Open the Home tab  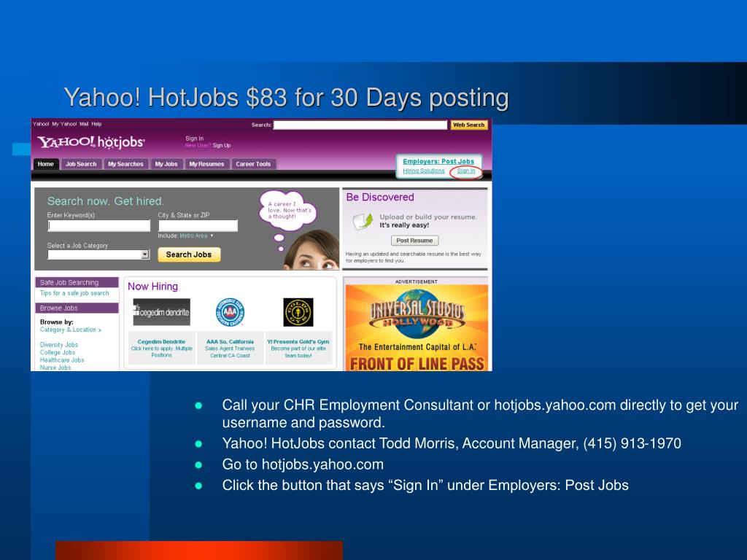tap(46, 164)
